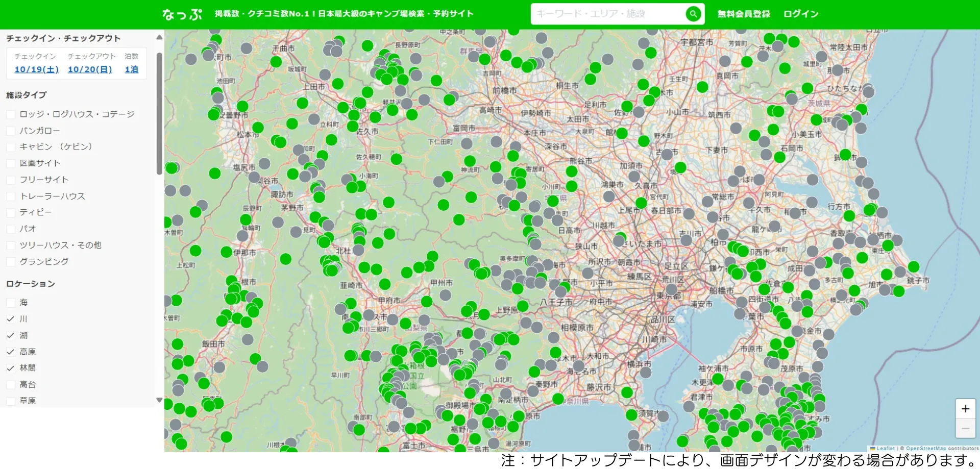Check the ツリーハウス・その他 option
This screenshot has height=469, width=980.
tap(11, 245)
